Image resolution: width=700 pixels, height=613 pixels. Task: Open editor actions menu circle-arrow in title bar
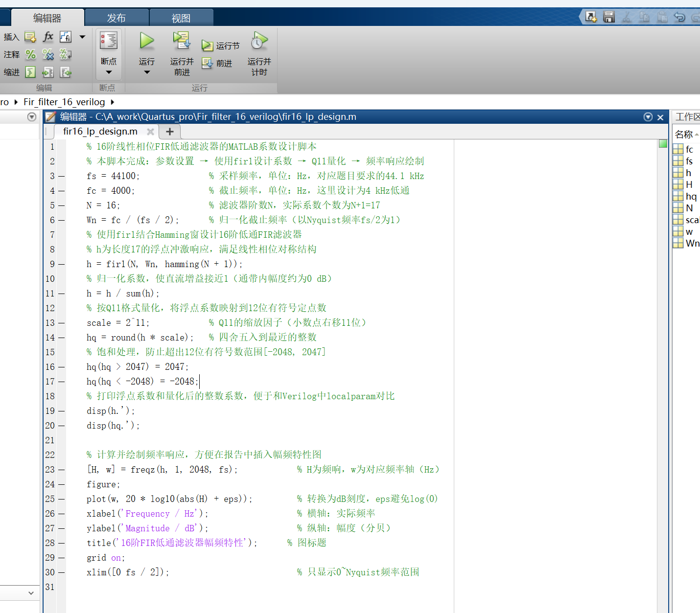[648, 117]
